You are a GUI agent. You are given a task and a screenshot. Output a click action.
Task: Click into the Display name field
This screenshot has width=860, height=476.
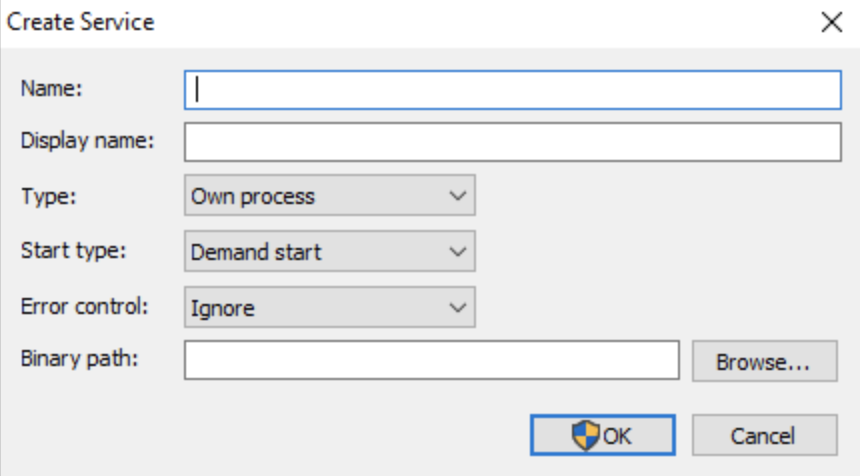pyautogui.click(x=512, y=142)
